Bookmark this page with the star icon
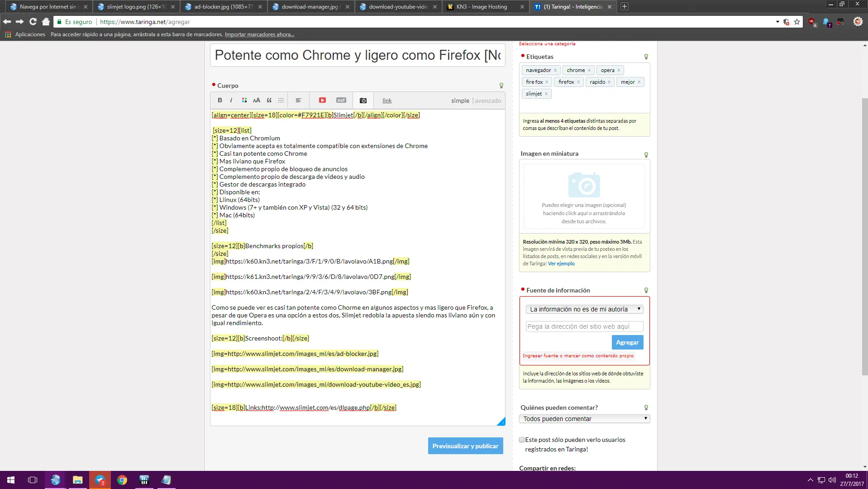Image resolution: width=868 pixels, height=489 pixels. [797, 22]
